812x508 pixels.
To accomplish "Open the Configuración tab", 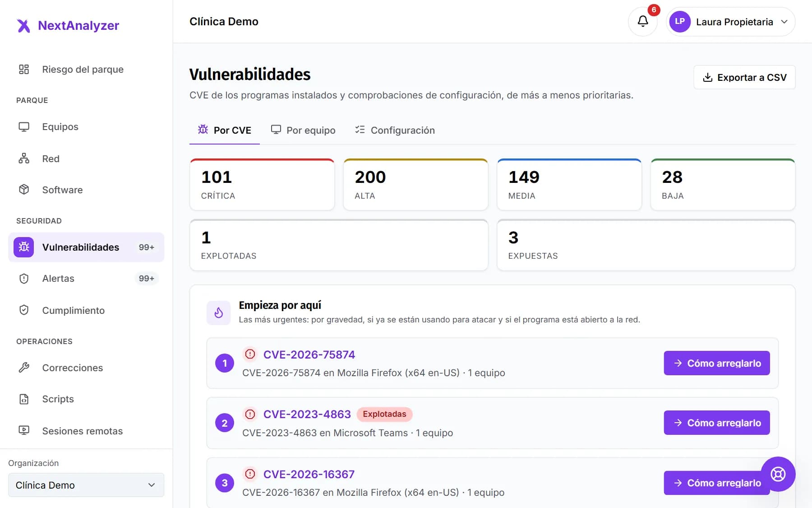I will coord(395,130).
